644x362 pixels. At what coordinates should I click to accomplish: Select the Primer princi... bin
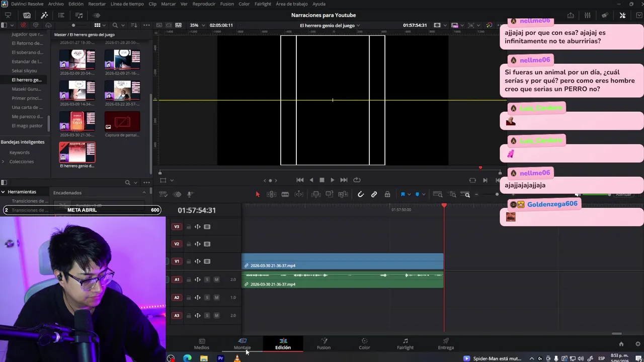(27, 98)
